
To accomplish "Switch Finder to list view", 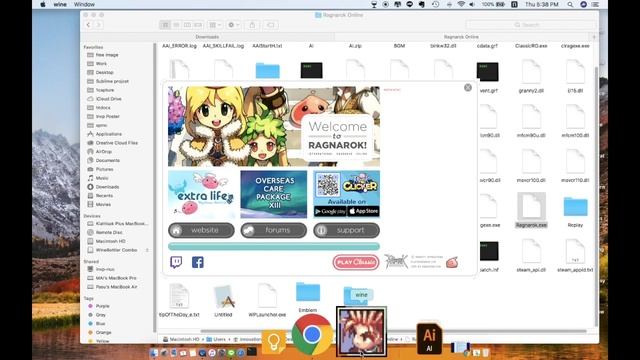I will (x=176, y=25).
